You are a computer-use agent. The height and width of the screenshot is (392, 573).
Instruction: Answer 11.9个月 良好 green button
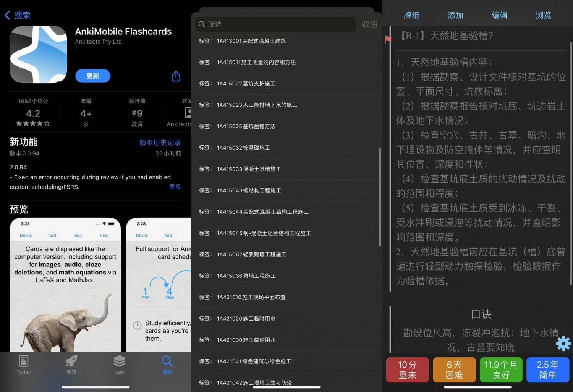pyautogui.click(x=501, y=370)
